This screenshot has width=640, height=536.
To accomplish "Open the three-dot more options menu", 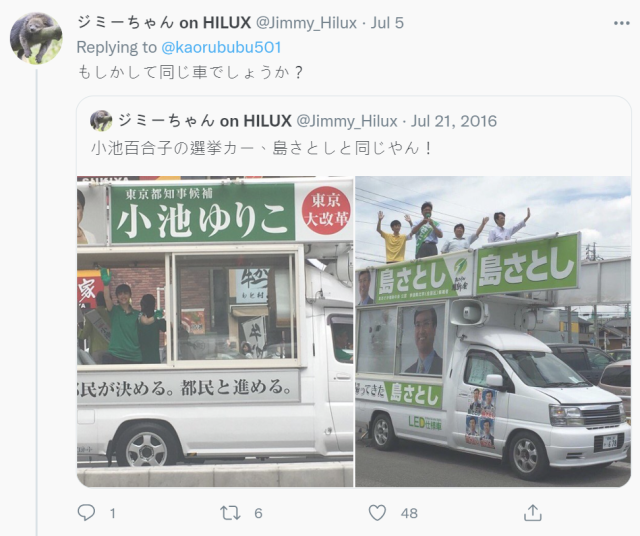I will click(622, 23).
